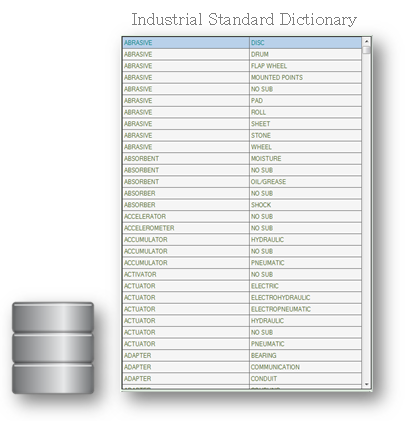The height and width of the screenshot is (421, 411).
Task: Select the PAD cell
Action: [305, 101]
